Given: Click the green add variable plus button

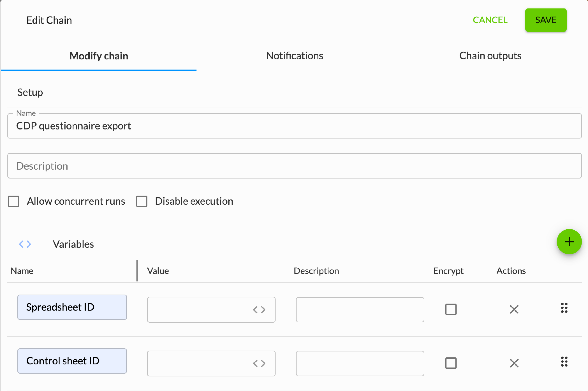Looking at the screenshot, I should pyautogui.click(x=569, y=242).
